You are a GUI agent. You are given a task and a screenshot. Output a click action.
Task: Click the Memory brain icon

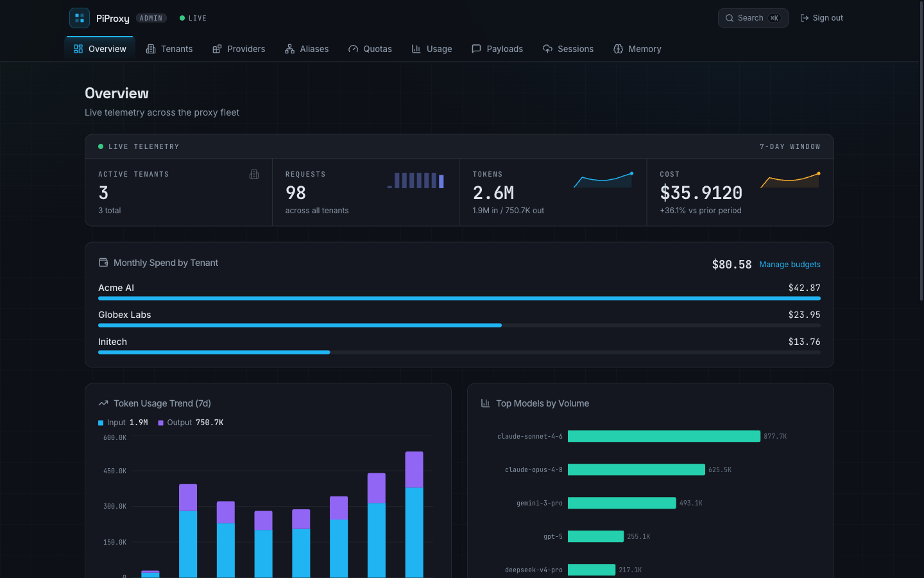point(618,49)
